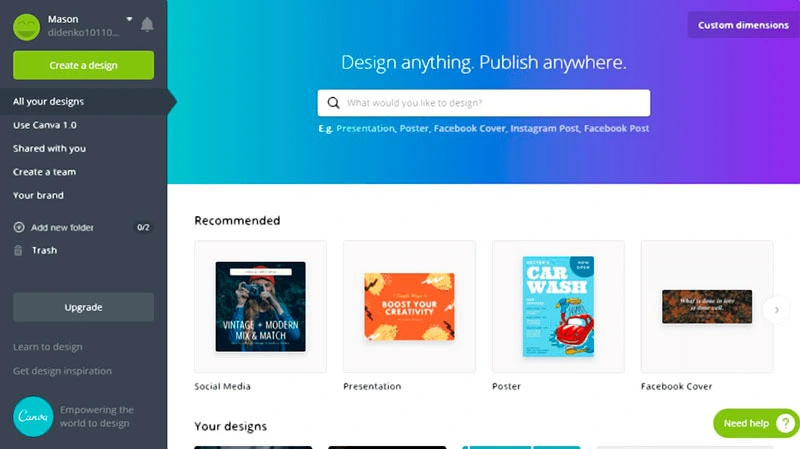Expand the Mason account dropdown arrow
The image size is (800, 449).
click(130, 19)
